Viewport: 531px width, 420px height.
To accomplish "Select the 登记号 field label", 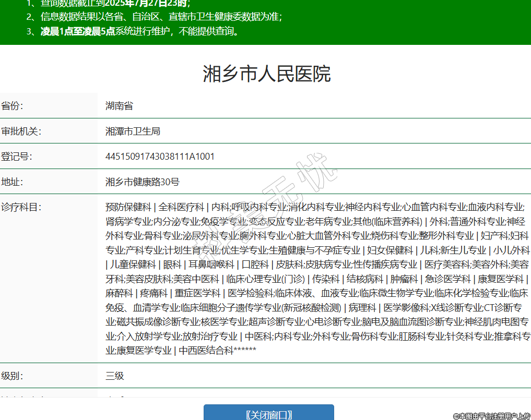I will tap(17, 157).
